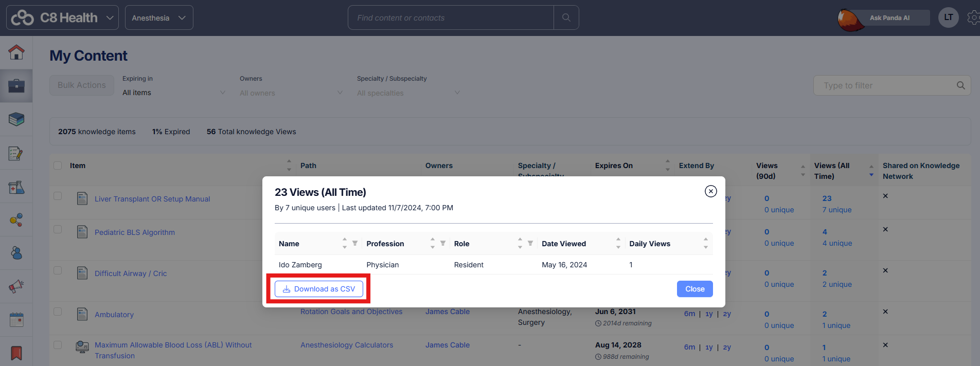Click the Find content or contacts field
Screen dimensions: 980x366
[x=451, y=17]
